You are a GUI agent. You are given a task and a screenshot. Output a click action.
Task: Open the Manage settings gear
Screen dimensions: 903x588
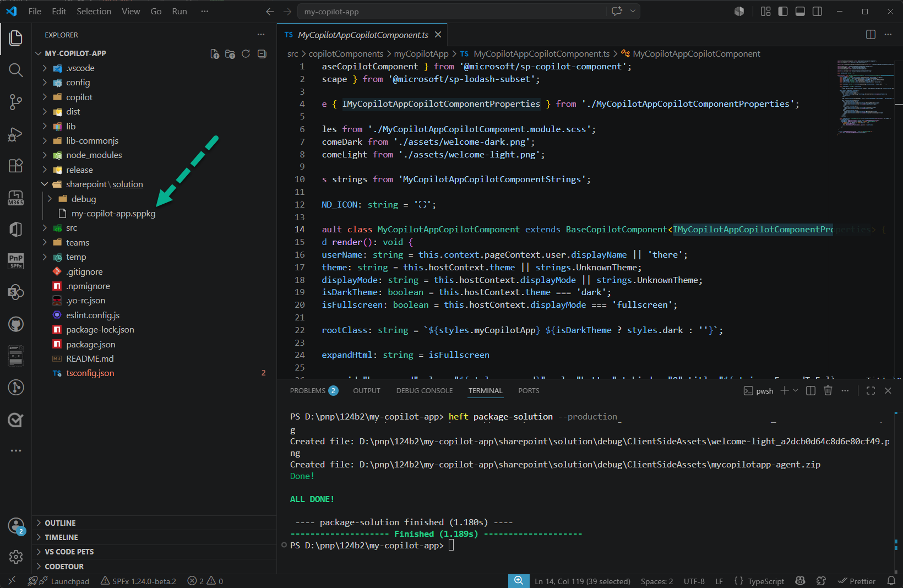point(16,557)
